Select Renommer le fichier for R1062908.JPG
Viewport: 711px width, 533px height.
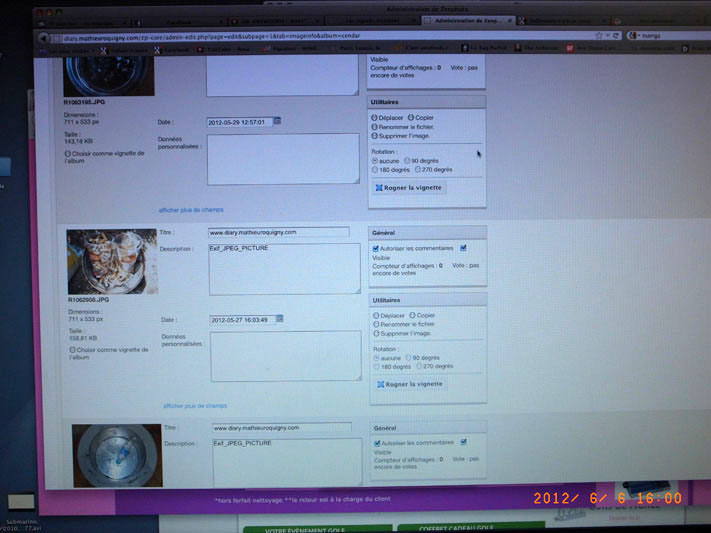point(376,324)
